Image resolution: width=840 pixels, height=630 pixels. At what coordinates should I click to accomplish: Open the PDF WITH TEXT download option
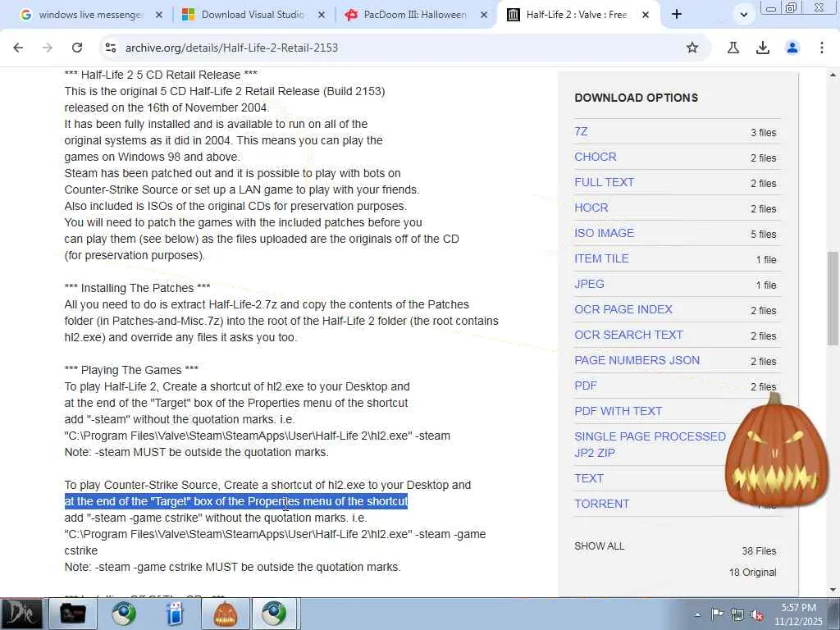coord(619,411)
